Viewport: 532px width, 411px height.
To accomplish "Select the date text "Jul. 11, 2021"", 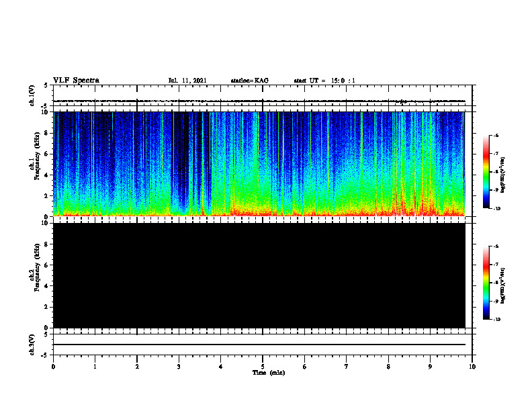I will [x=187, y=81].
